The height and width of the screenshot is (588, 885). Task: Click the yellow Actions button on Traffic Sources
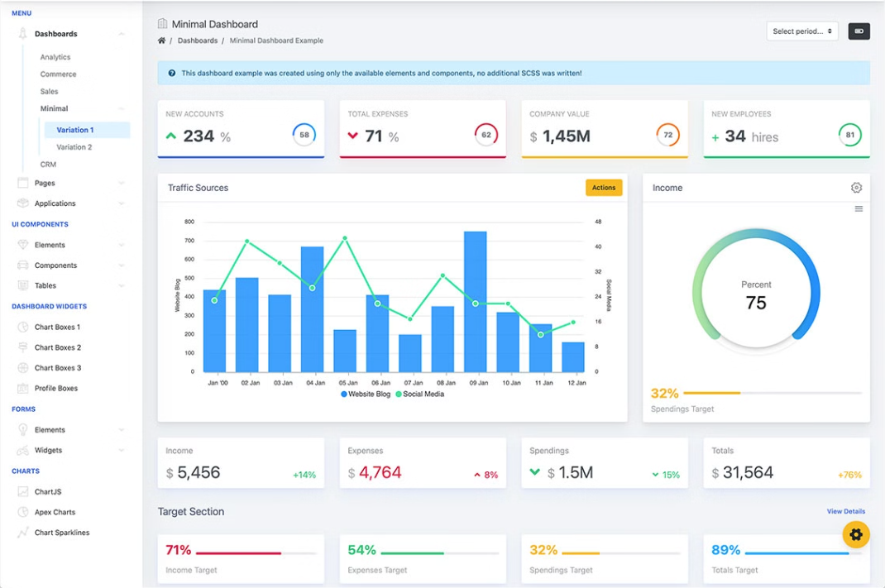click(603, 188)
